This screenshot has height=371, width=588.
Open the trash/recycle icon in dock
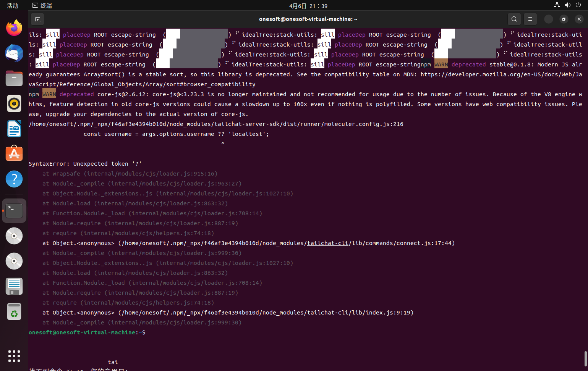tap(14, 311)
